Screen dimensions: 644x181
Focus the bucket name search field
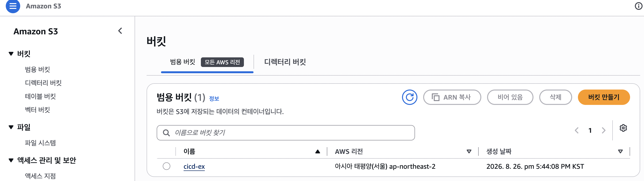[x=285, y=133]
